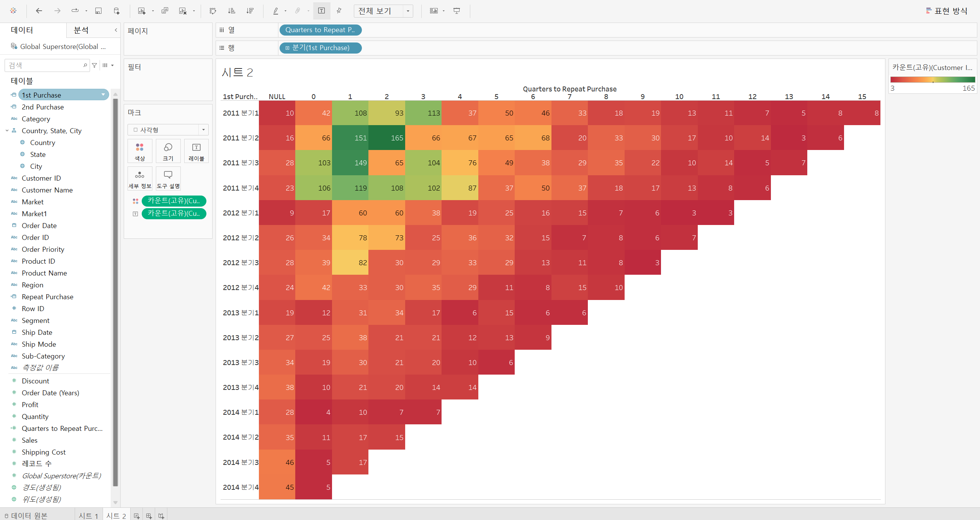
Task: Click the duplicate worksheet icon
Action: 165,11
